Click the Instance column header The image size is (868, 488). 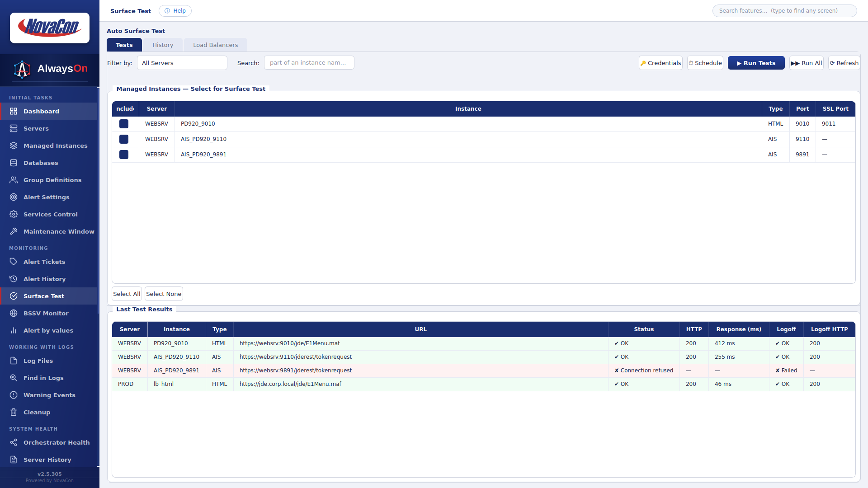coord(468,109)
